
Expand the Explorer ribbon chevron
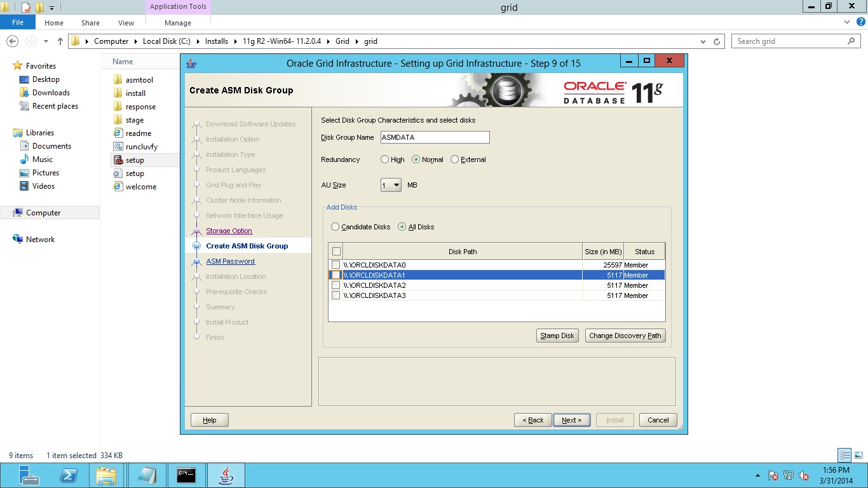coord(847,22)
